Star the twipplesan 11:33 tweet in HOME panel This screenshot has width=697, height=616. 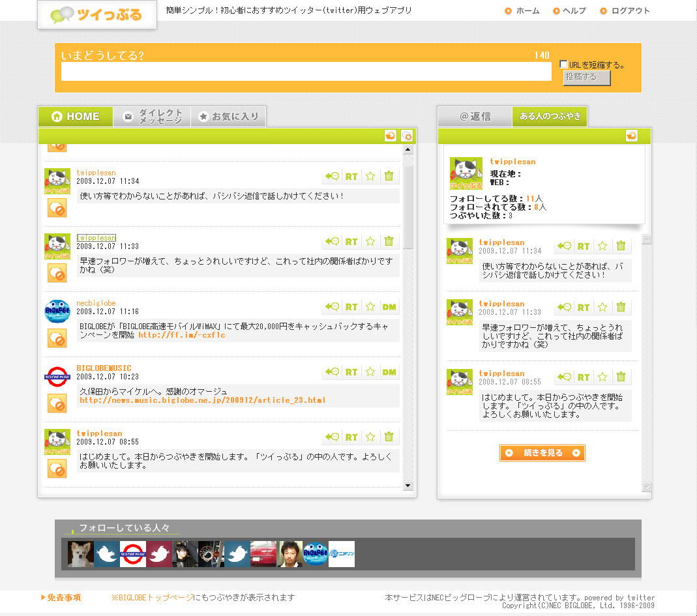[370, 242]
